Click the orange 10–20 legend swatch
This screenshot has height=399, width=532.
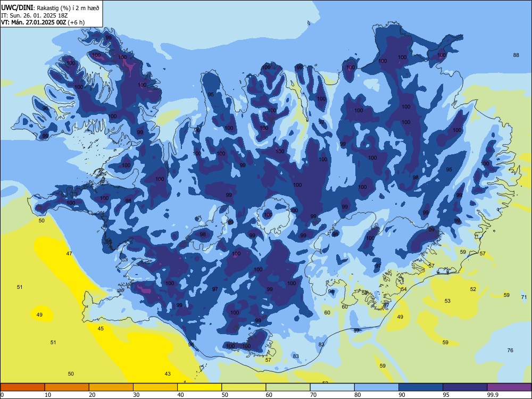pos(67,387)
